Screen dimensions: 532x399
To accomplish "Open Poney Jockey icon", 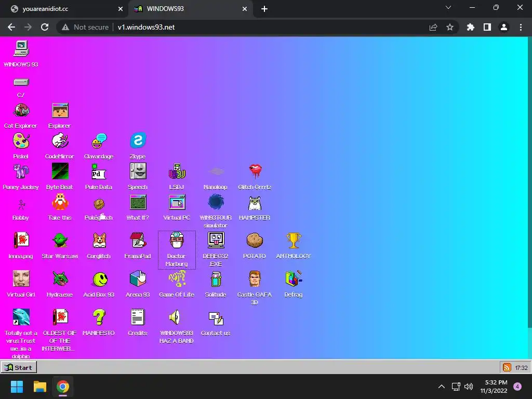I will coord(21,171).
